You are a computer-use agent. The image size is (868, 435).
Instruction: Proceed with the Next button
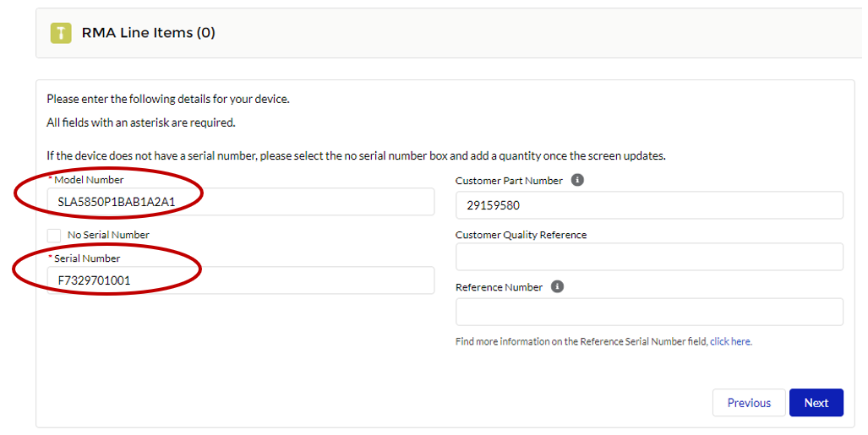816,403
